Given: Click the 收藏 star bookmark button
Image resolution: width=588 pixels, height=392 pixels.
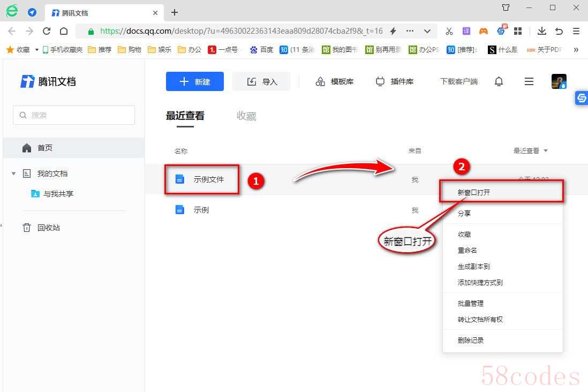Looking at the screenshot, I should [x=18, y=49].
